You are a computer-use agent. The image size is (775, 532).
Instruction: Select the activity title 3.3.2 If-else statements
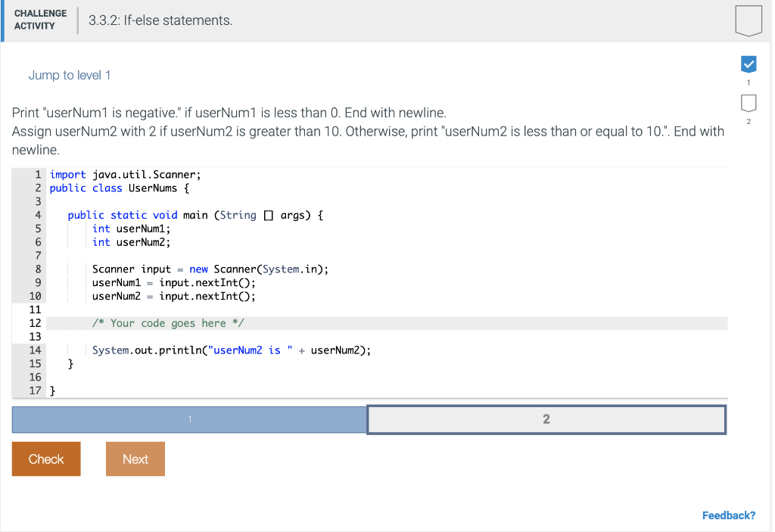pos(161,20)
